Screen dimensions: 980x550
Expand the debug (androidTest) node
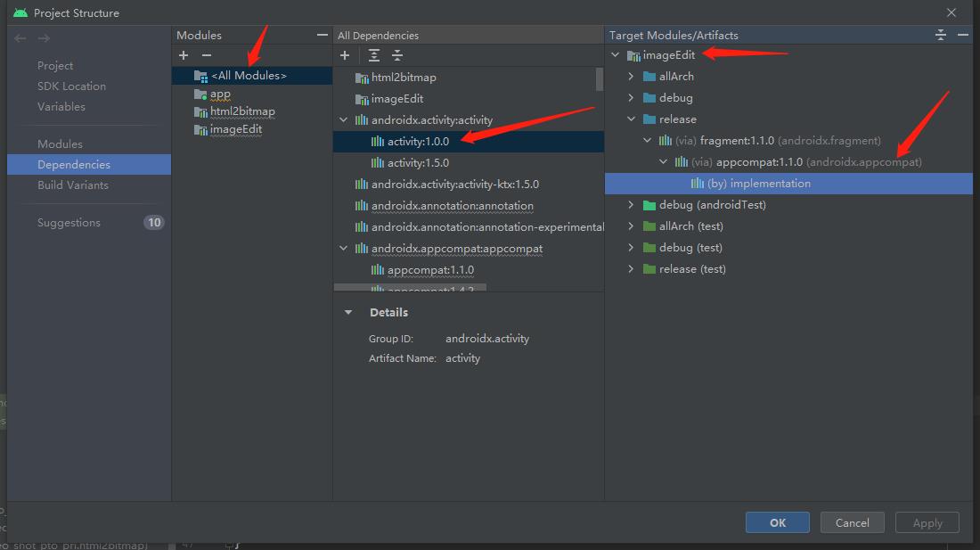point(632,204)
